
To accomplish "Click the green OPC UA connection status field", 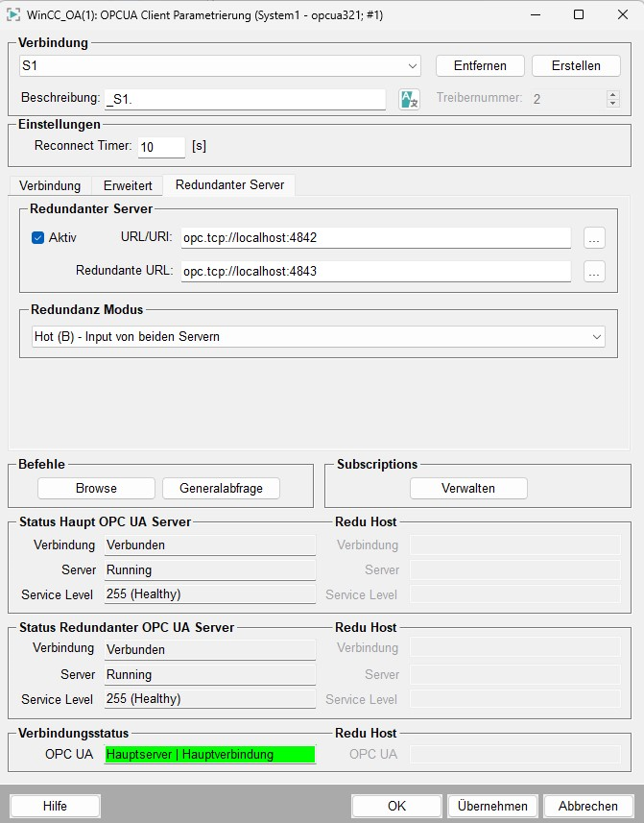I will click(210, 755).
